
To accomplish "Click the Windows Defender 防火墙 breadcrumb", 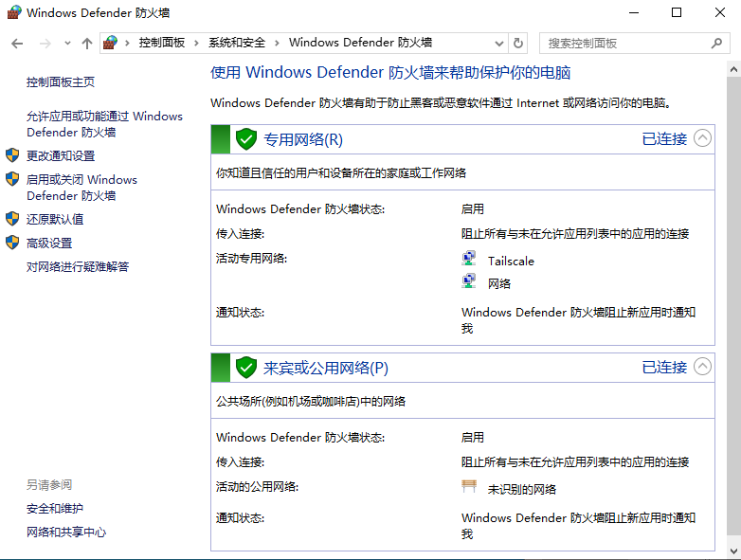I will pos(361,43).
